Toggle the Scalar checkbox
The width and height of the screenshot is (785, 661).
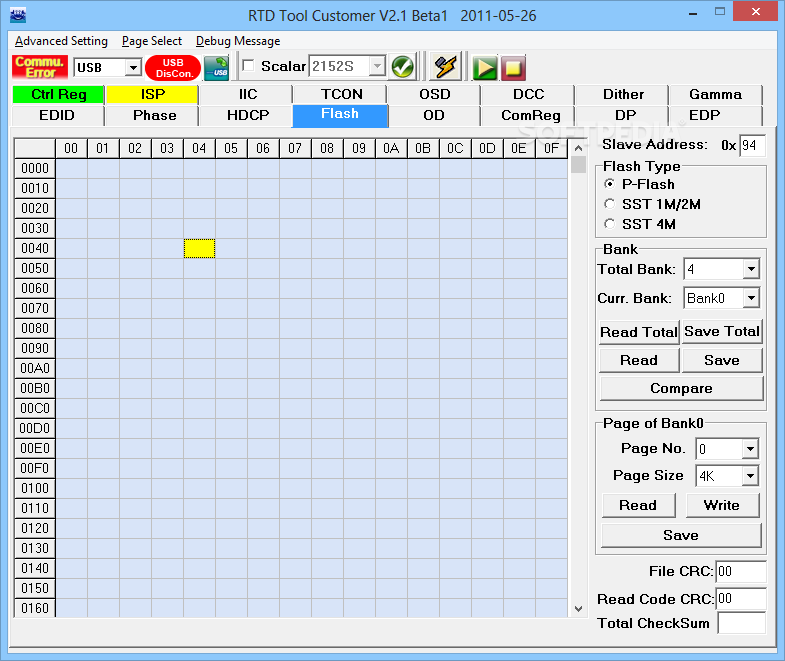pos(248,66)
